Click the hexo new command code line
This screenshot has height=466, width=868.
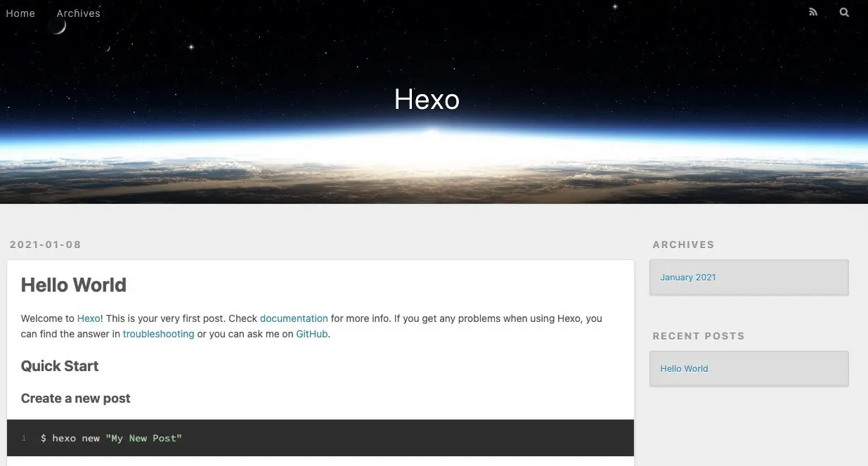(x=111, y=438)
